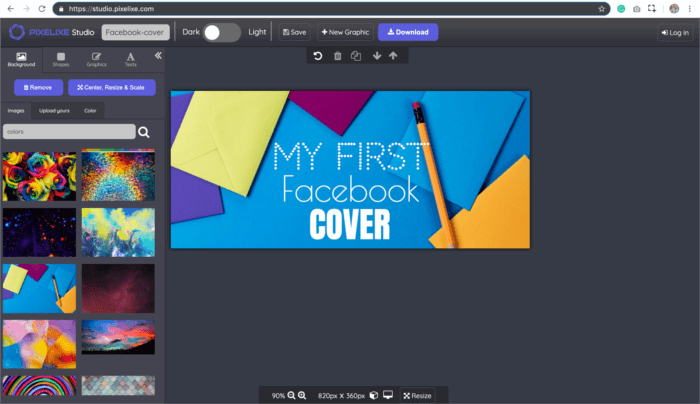
Task: Zoom out using the minus magnifier
Action: coord(291,396)
